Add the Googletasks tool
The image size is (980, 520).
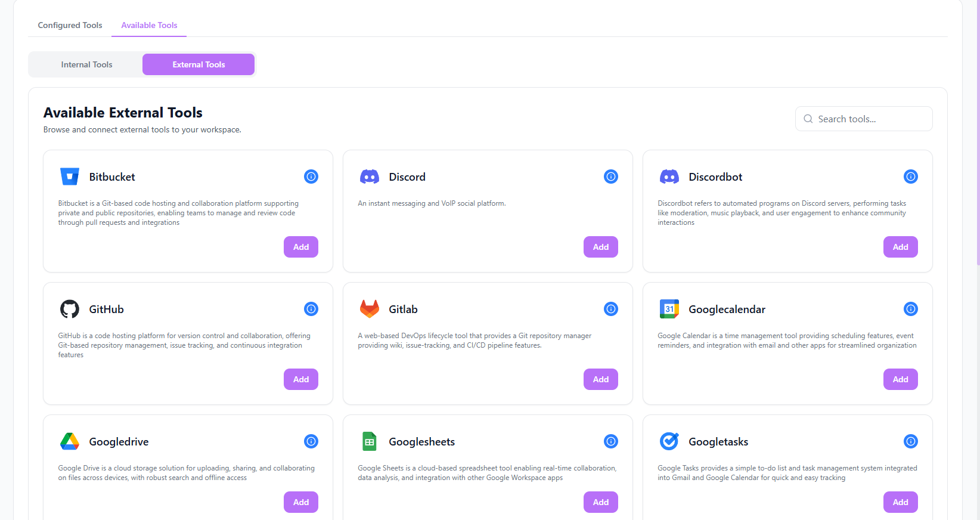[901, 502]
